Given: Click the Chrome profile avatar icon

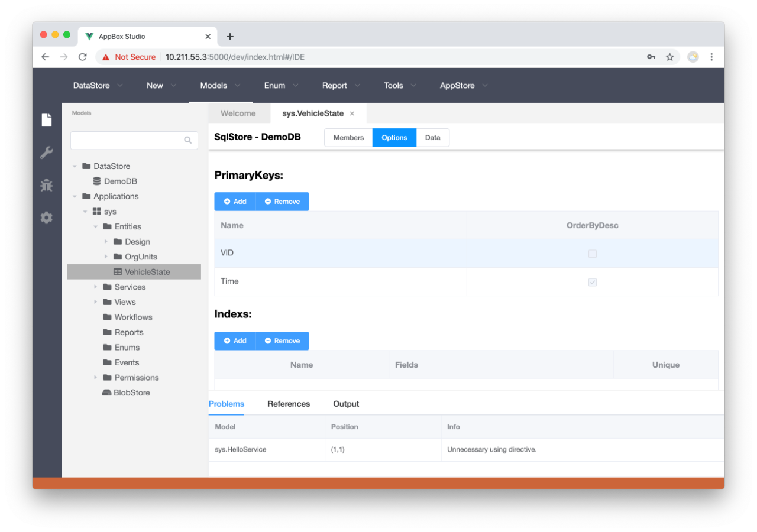Looking at the screenshot, I should (693, 57).
